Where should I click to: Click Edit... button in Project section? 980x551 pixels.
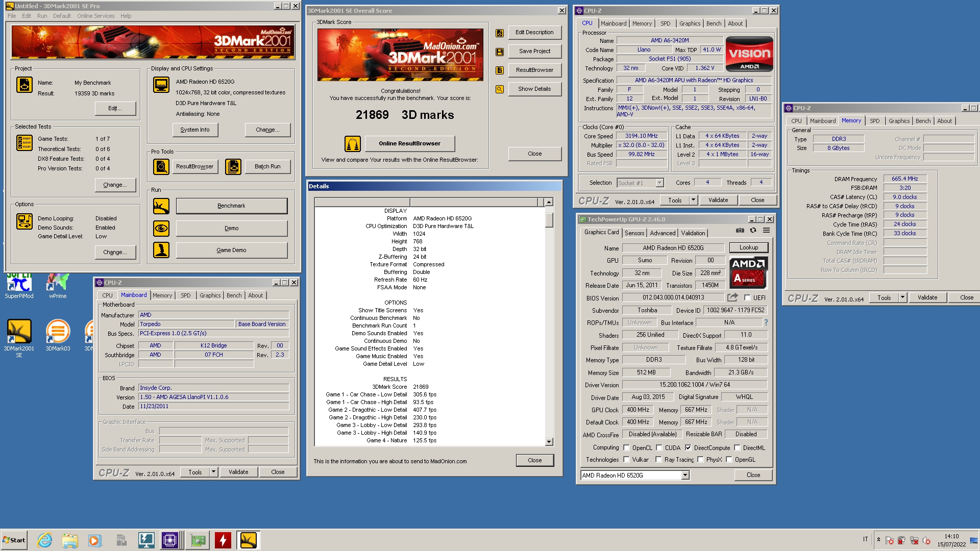115,109
